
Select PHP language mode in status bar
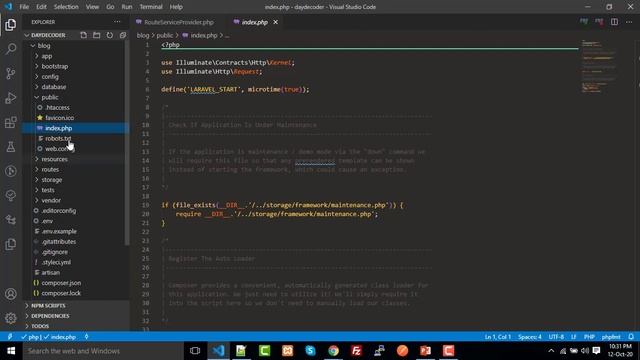click(x=589, y=337)
